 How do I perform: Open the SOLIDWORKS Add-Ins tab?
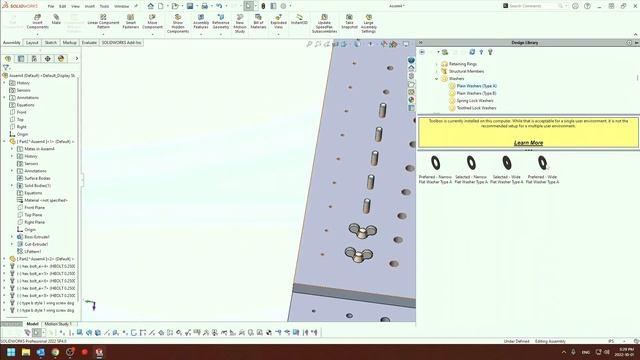[121, 42]
